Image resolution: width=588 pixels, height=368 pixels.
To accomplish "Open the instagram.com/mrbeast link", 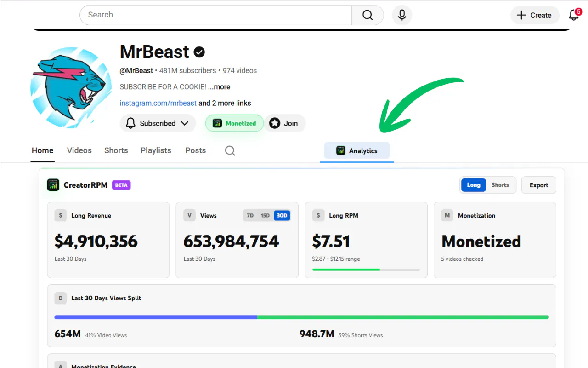I will 158,103.
